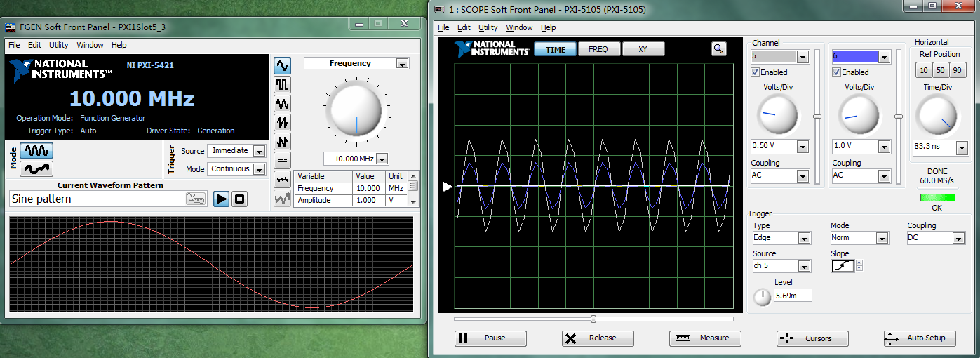Select the sine waveform icon in FGEN

282,66
